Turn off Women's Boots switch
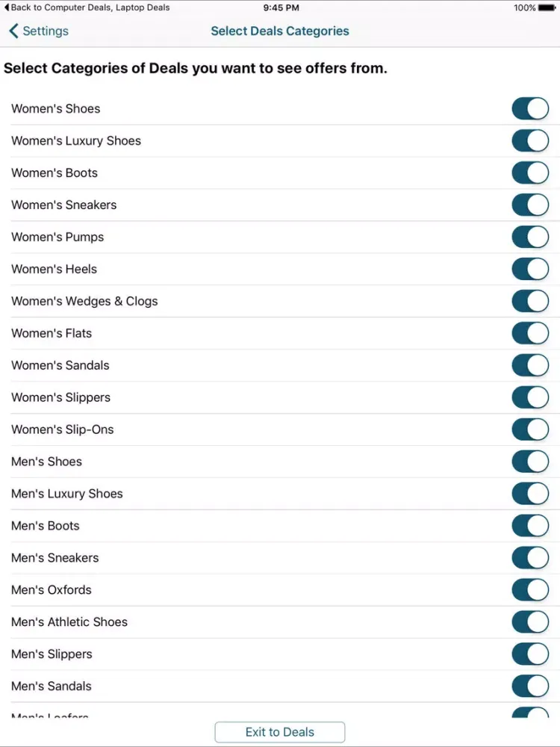 530,173
